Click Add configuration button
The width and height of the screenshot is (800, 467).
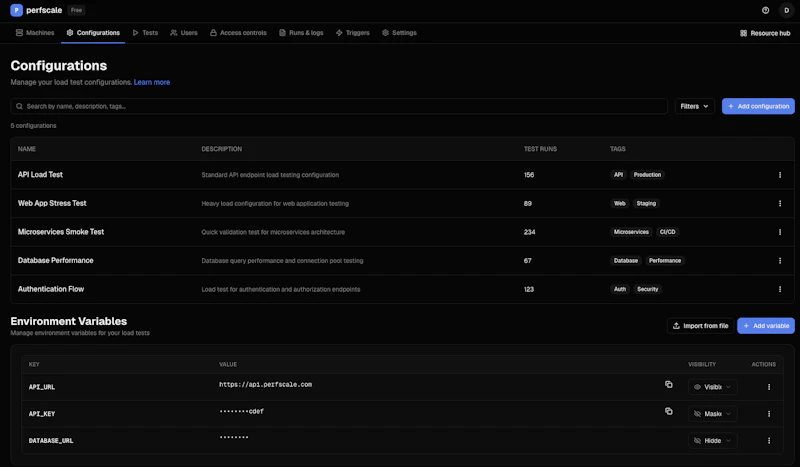(x=758, y=106)
